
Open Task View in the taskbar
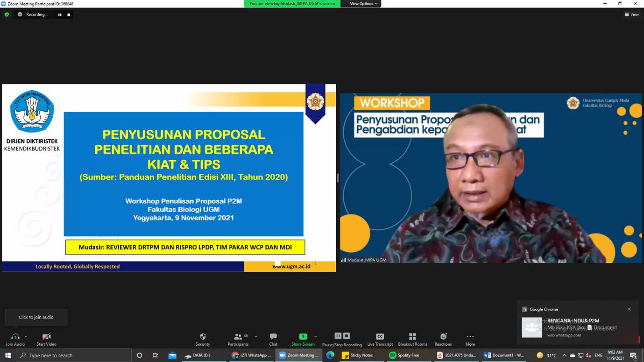click(x=156, y=355)
